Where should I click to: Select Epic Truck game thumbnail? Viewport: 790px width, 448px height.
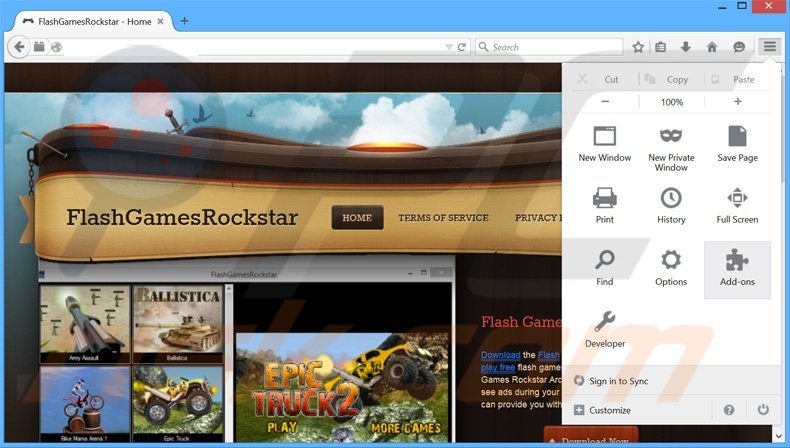coord(178,404)
